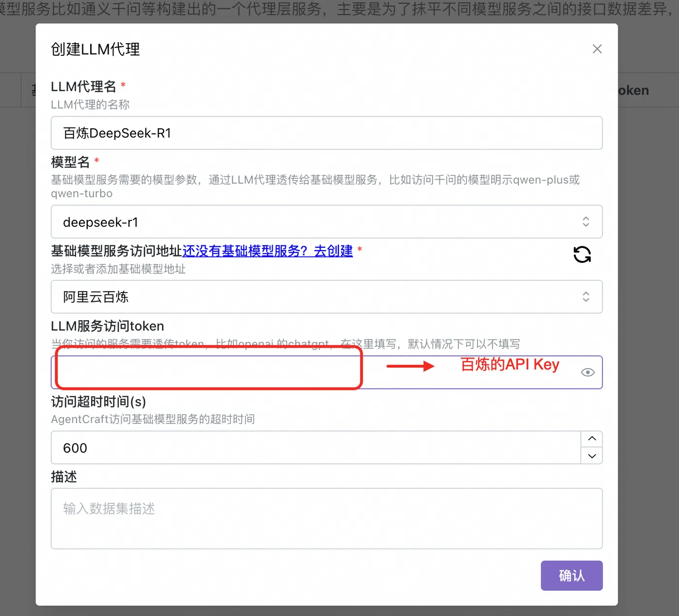Toggle token visibility eye icon
This screenshot has height=616, width=679.
[587, 373]
